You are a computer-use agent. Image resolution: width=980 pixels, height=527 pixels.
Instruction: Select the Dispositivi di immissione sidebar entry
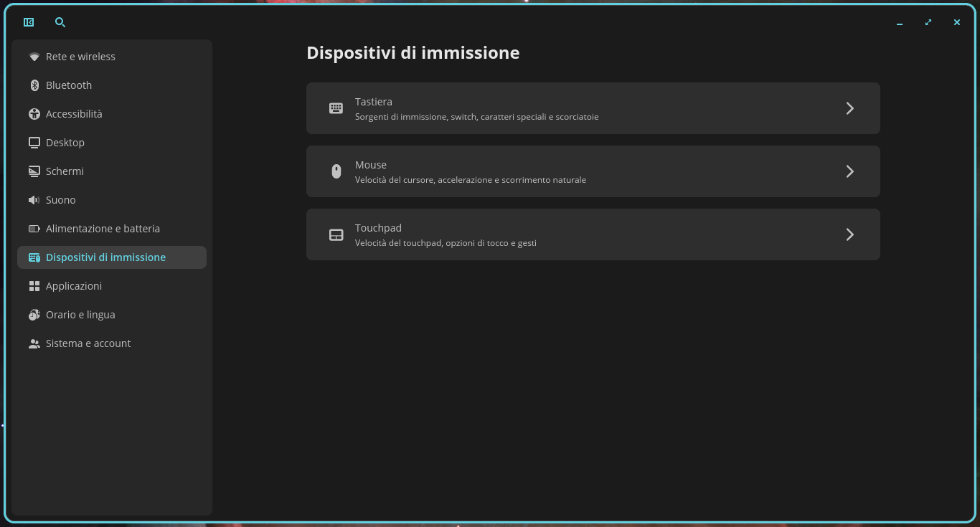click(x=112, y=257)
